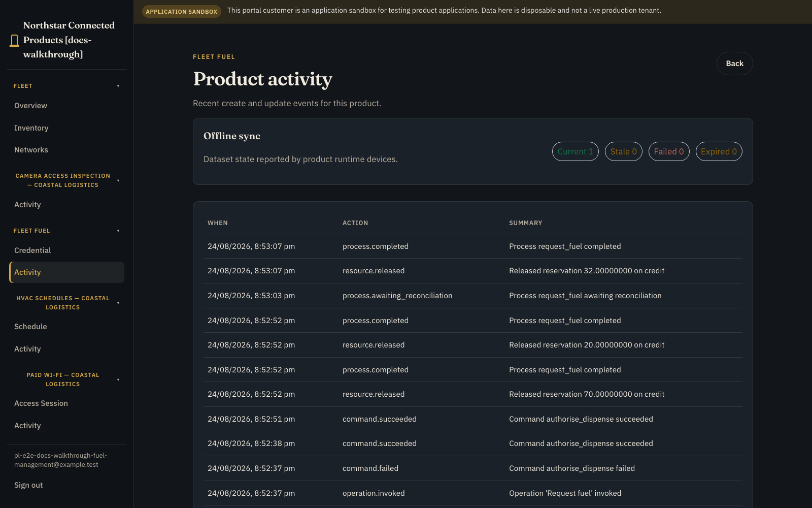
Task: Click the Northstar Connected Products logo icon
Action: tap(14, 41)
